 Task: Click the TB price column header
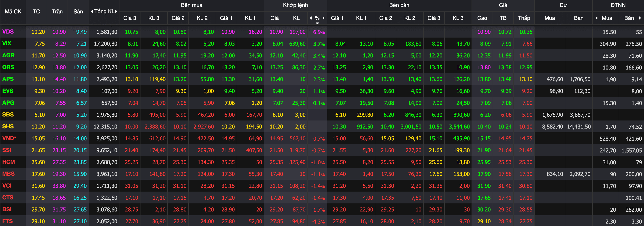click(x=503, y=18)
